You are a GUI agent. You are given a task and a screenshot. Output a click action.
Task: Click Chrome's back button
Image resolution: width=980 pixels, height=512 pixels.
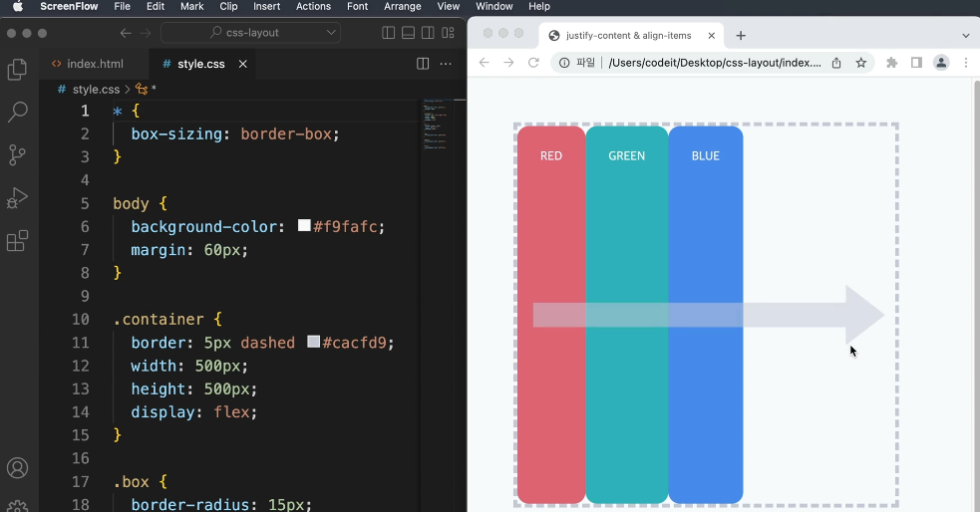(x=484, y=63)
